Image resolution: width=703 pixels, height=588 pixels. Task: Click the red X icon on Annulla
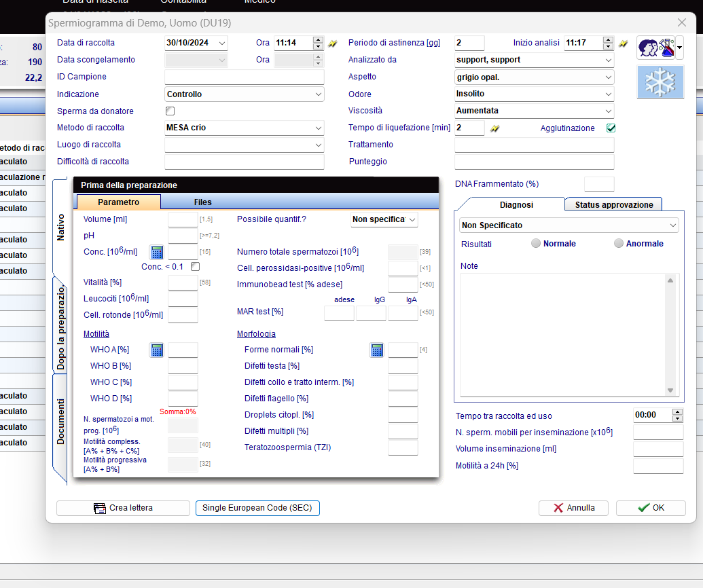click(x=558, y=508)
